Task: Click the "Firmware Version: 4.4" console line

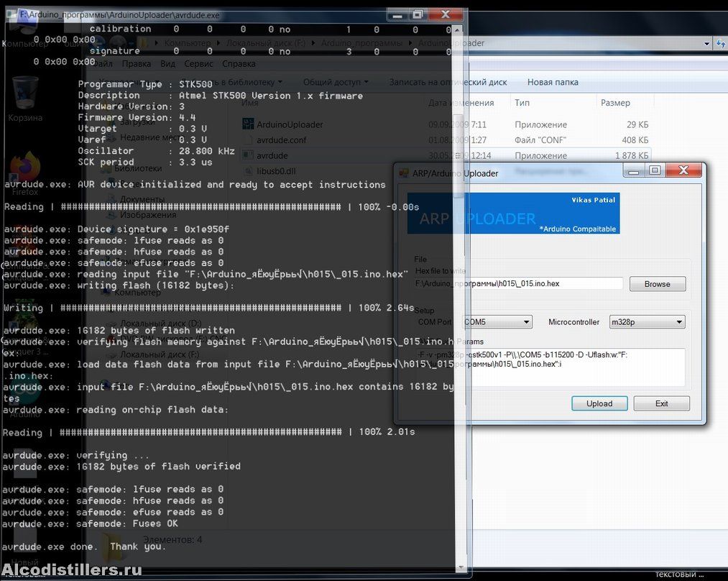Action: pos(137,117)
